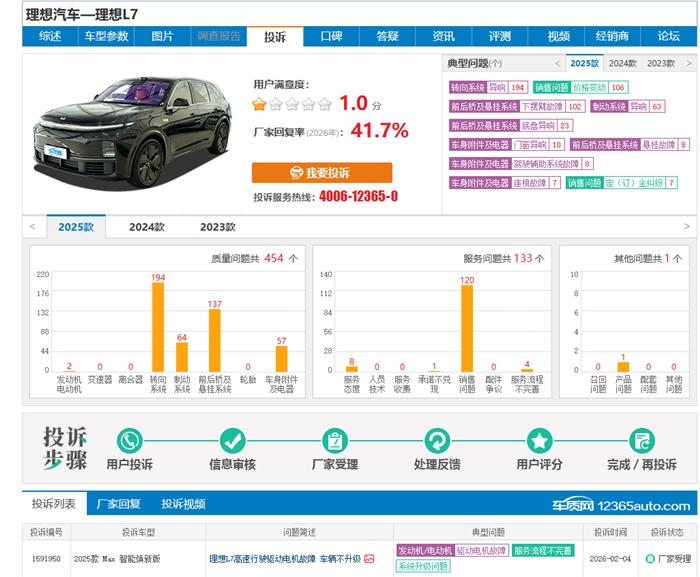Viewport: 700px width, 577px height.
Task: Click left arrow of model year tabs
Action: pos(33,227)
